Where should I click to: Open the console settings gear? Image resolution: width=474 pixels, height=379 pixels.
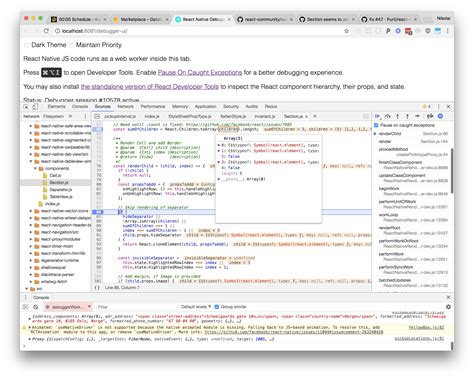pyautogui.click(x=448, y=307)
